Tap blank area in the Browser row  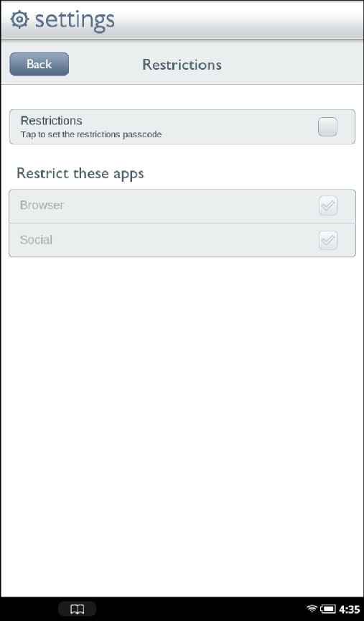[190, 206]
